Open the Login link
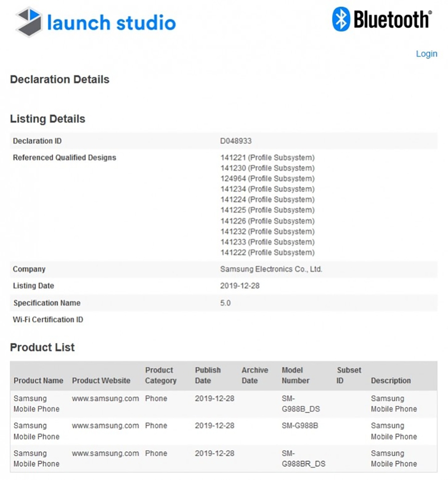This screenshot has width=448, height=480. (427, 54)
